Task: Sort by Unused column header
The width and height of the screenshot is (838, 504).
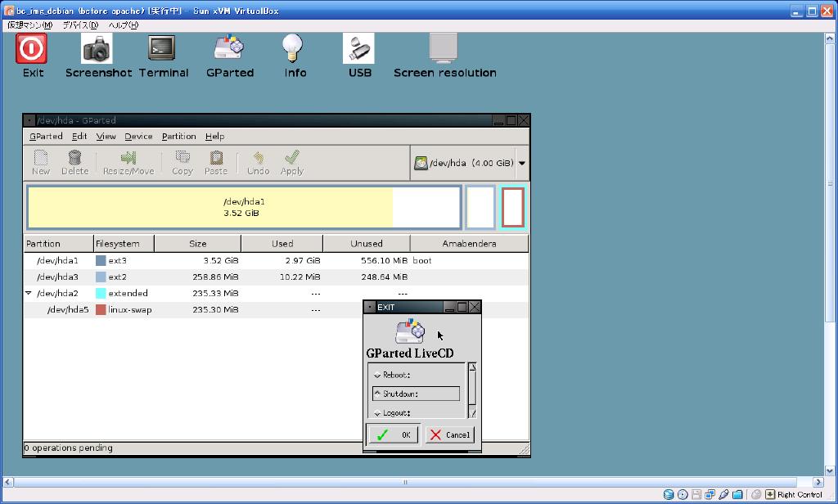Action: [367, 243]
